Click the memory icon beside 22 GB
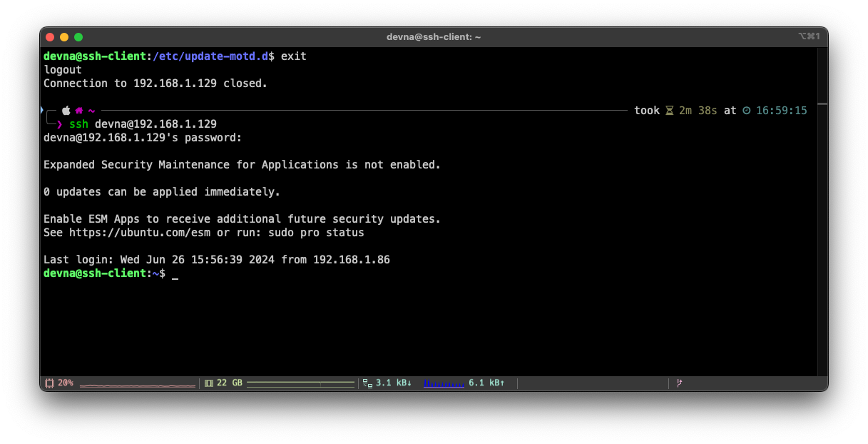Screen dimensions: 868x444 click(209, 383)
